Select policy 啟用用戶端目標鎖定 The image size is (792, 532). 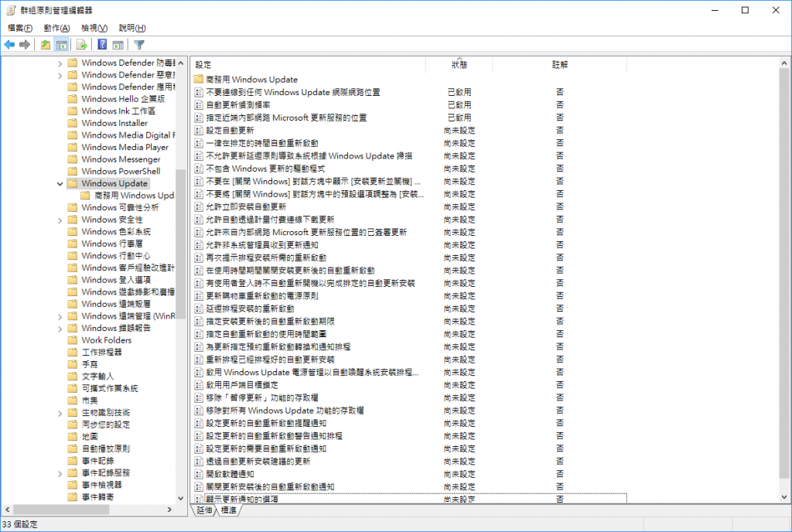242,385
